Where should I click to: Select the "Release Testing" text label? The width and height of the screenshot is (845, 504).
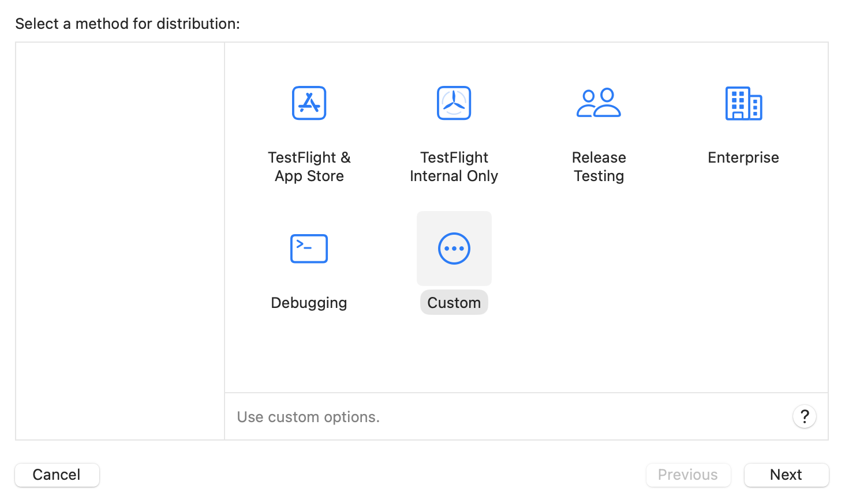coord(599,167)
